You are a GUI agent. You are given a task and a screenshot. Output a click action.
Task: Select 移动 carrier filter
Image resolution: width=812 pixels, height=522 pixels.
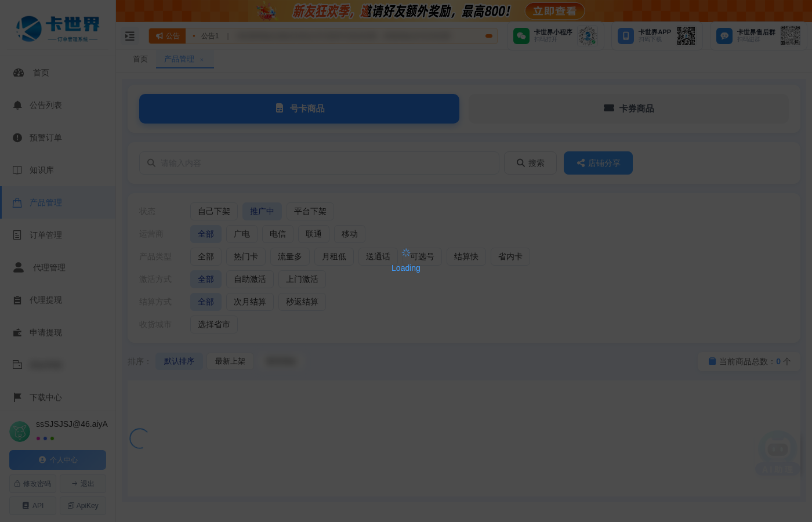[350, 234]
